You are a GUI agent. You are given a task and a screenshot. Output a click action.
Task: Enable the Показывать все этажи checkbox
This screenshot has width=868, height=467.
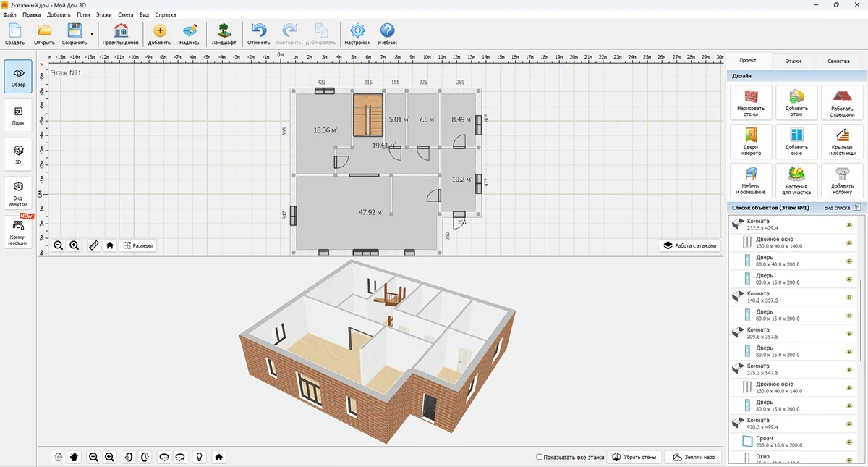[x=540, y=458]
